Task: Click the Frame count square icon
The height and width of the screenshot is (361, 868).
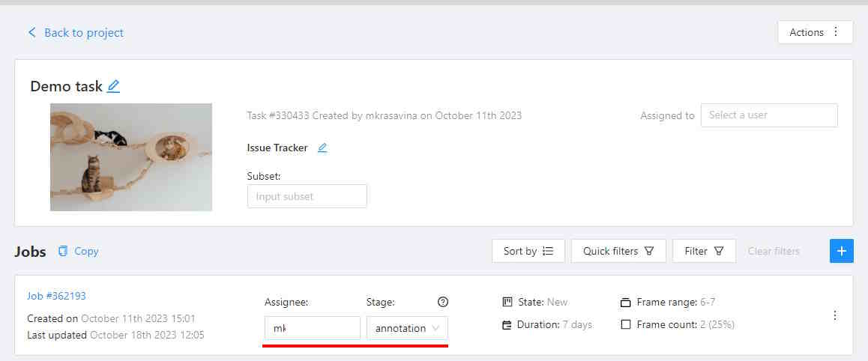Action: [625, 325]
